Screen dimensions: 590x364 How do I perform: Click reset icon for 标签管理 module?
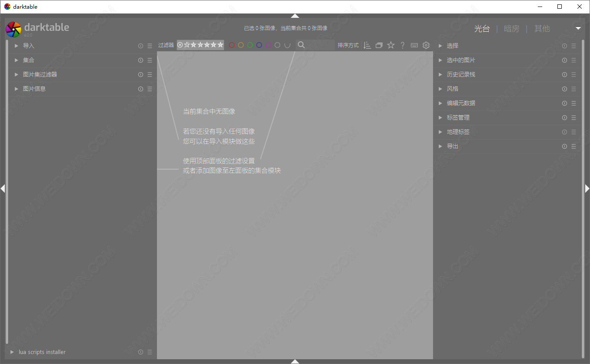tap(564, 117)
